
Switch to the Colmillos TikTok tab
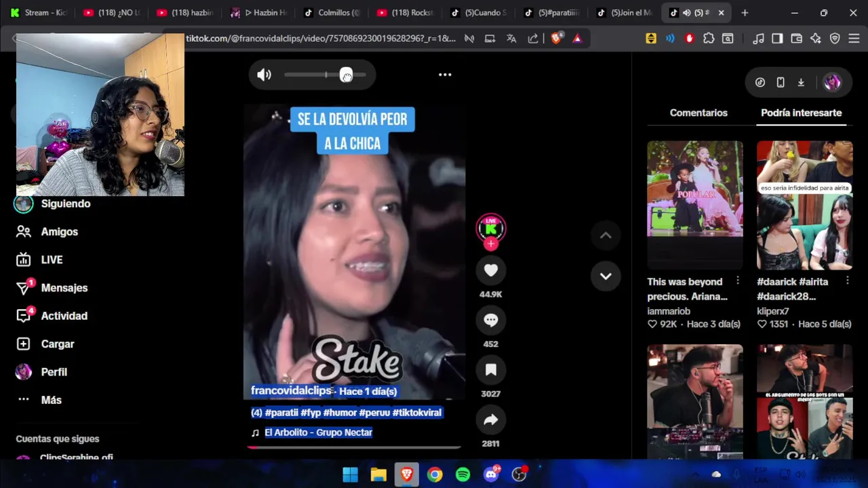tap(331, 12)
